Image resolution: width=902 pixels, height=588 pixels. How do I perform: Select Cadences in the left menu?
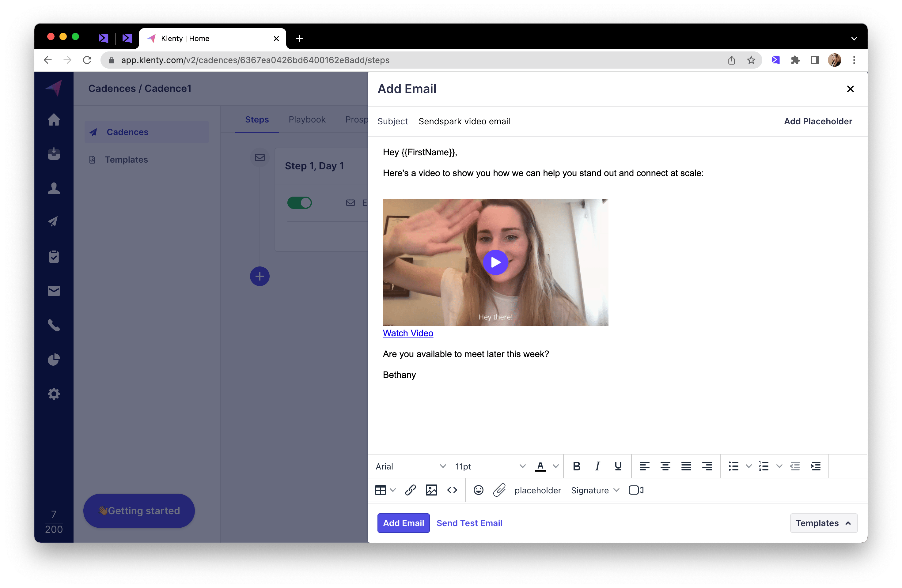146,132
